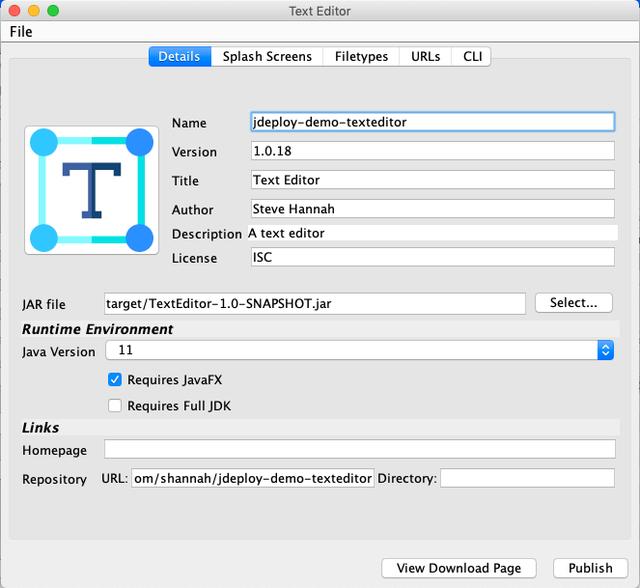Viewport: 640px width, 588px height.
Task: Focus the Repository Directory field
Action: point(527,478)
